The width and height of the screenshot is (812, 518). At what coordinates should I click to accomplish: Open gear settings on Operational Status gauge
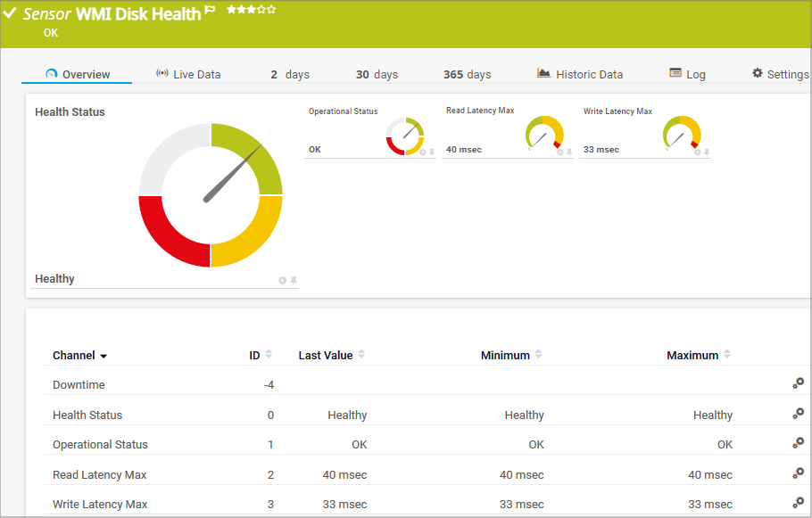[422, 152]
